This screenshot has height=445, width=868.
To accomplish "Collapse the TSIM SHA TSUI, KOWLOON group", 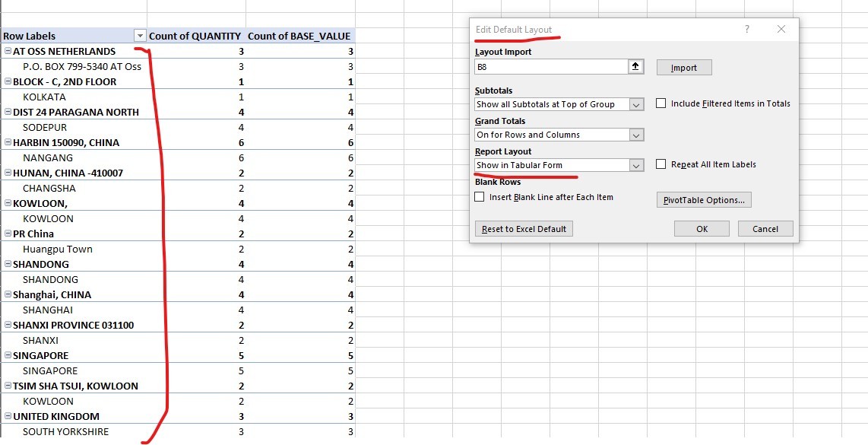I will click(x=8, y=387).
